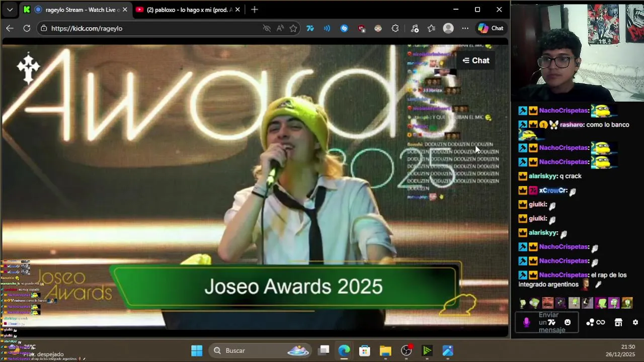Screen dimensions: 644x362
Task: Switch to the rageylo Stream tab
Action: 75,10
